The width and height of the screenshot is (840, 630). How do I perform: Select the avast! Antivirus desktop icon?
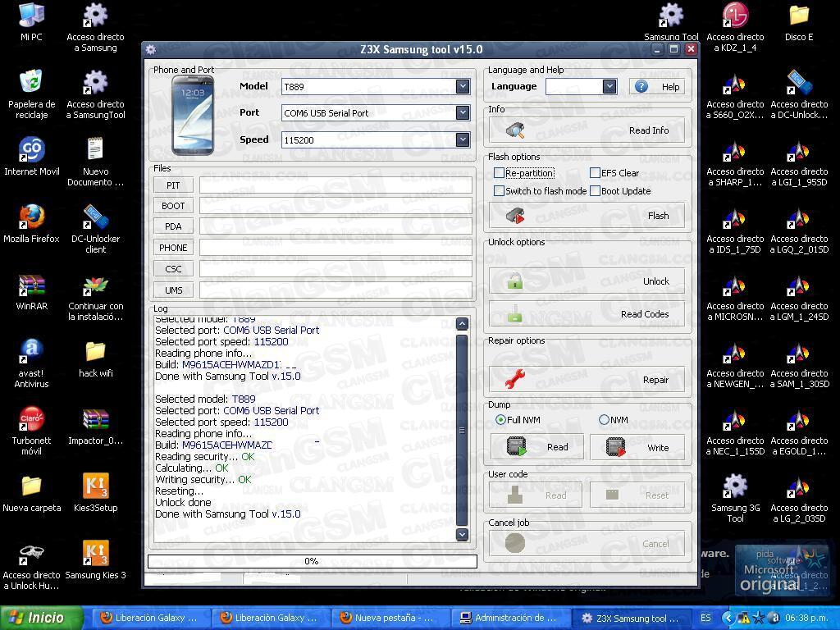[32, 363]
